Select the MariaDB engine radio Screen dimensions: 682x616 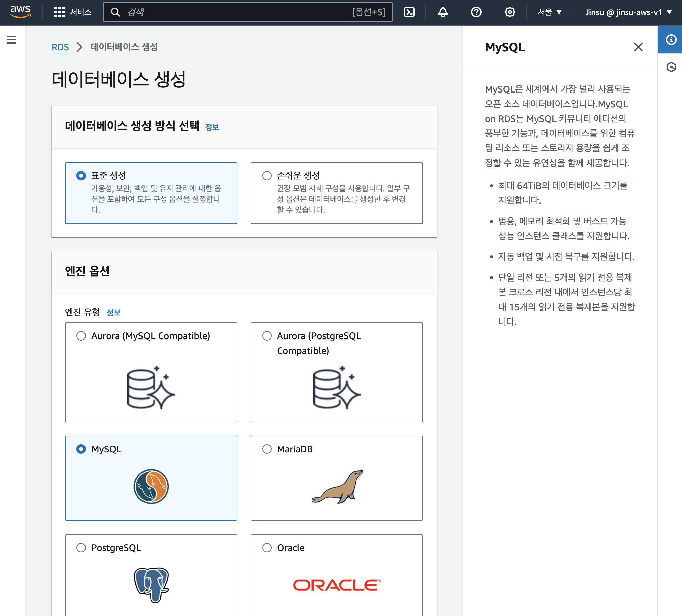[267, 449]
